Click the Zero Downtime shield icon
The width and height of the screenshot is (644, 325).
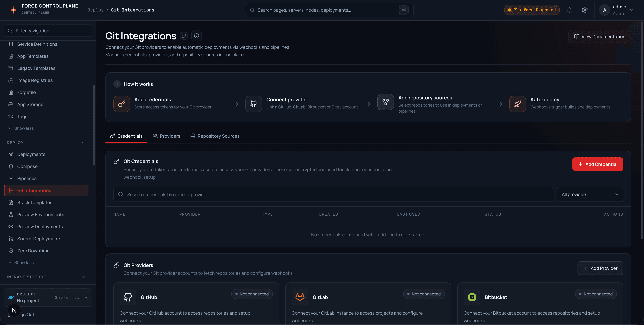[x=11, y=250]
